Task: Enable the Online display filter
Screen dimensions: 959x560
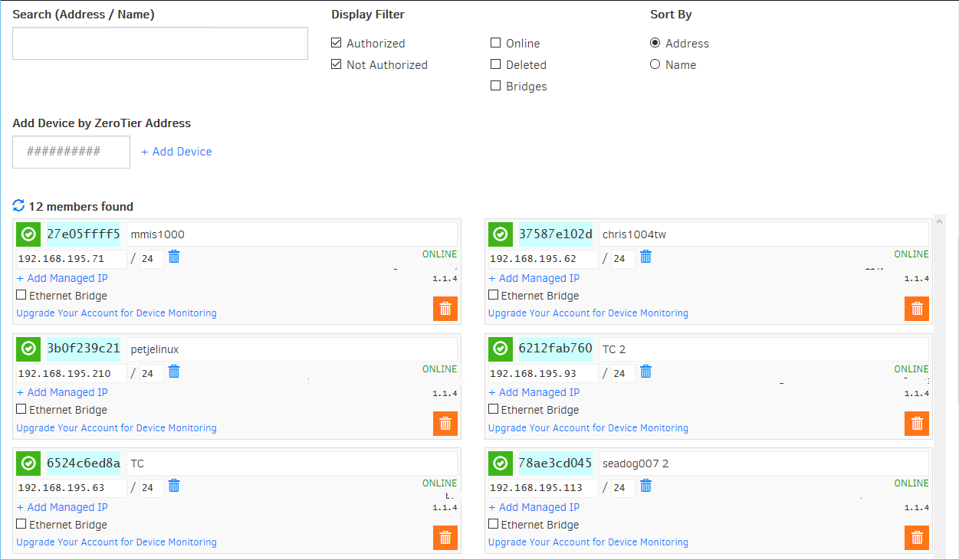Action: pos(496,44)
